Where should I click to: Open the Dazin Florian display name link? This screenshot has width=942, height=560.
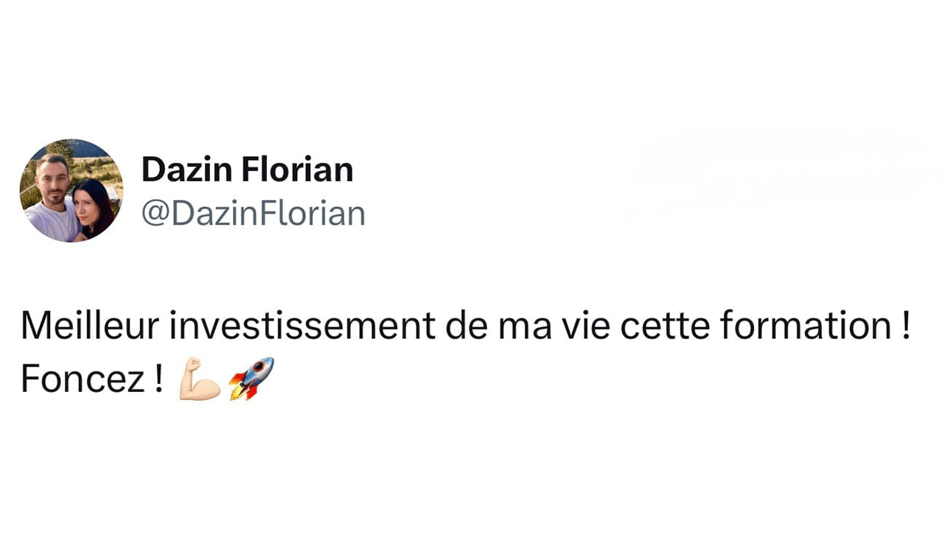click(x=247, y=170)
